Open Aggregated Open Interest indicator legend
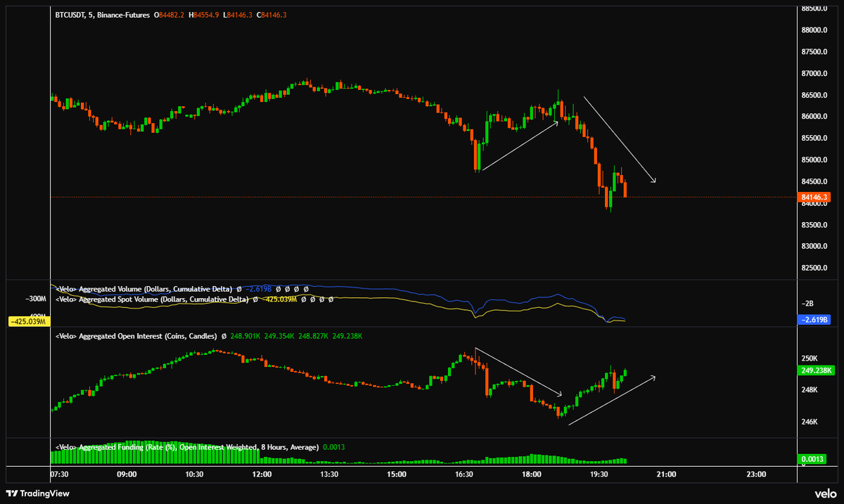The width and height of the screenshot is (844, 504). [136, 337]
